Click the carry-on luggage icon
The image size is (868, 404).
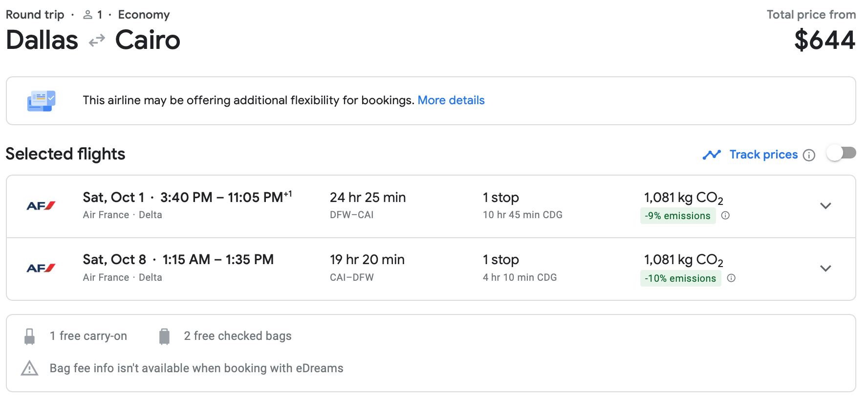(30, 337)
